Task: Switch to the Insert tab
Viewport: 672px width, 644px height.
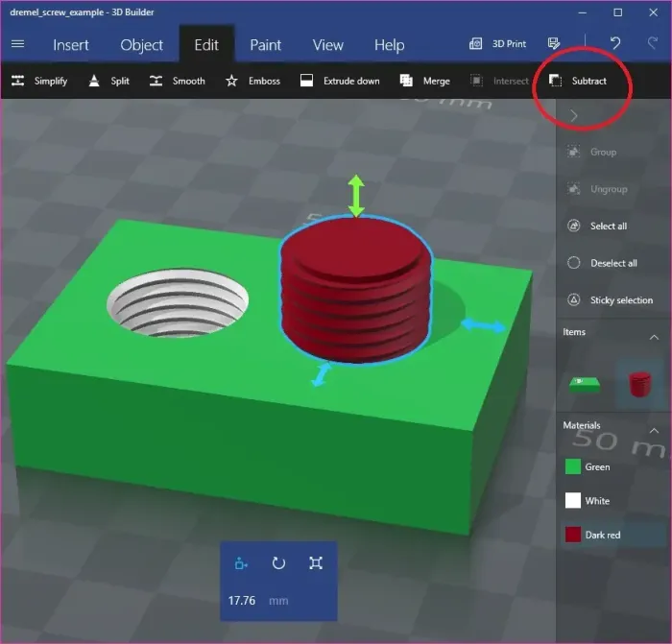Action: (71, 45)
